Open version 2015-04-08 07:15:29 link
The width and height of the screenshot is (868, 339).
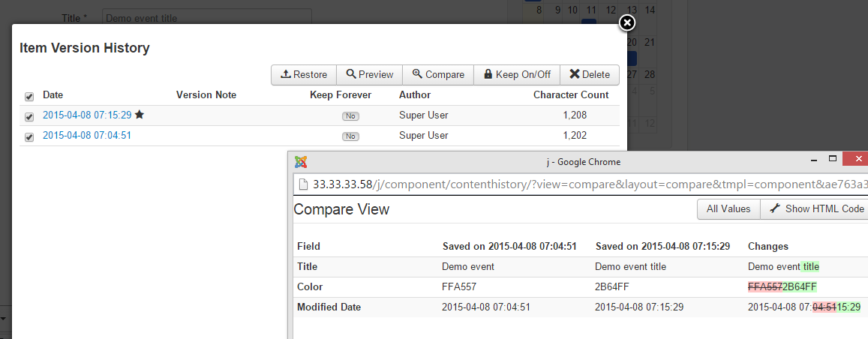coord(87,115)
